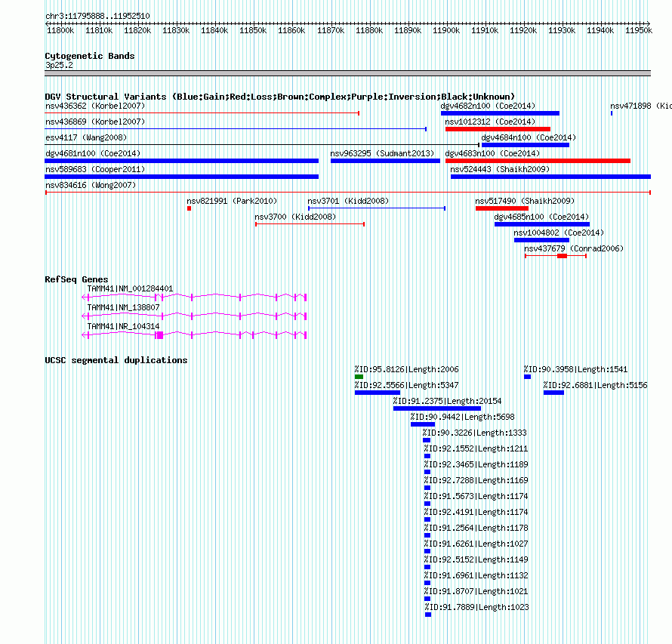Click the dgv4682n100 (Coe2014) label
Image resolution: width=672 pixels, height=644 pixels.
pos(488,106)
